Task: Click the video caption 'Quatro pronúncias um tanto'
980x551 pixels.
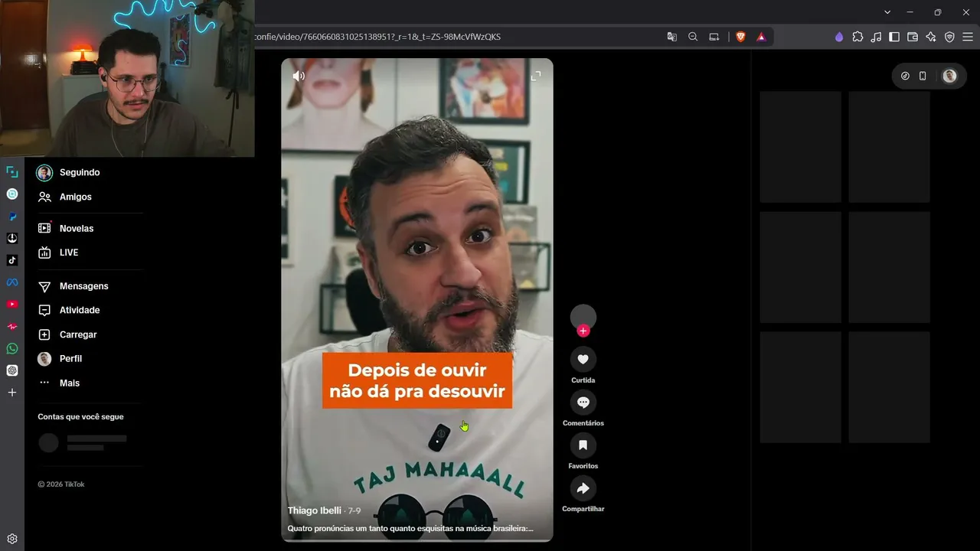Action: point(410,528)
